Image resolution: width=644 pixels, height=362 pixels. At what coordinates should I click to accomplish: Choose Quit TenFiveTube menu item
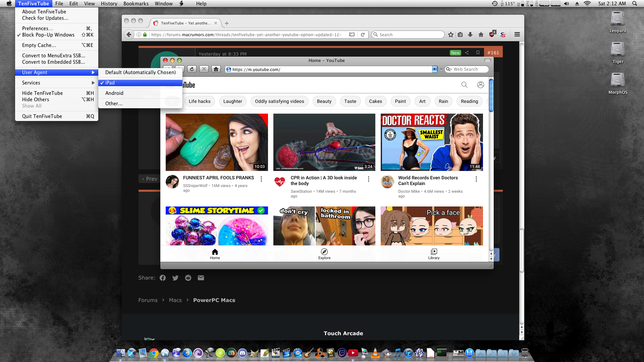pyautogui.click(x=57, y=116)
